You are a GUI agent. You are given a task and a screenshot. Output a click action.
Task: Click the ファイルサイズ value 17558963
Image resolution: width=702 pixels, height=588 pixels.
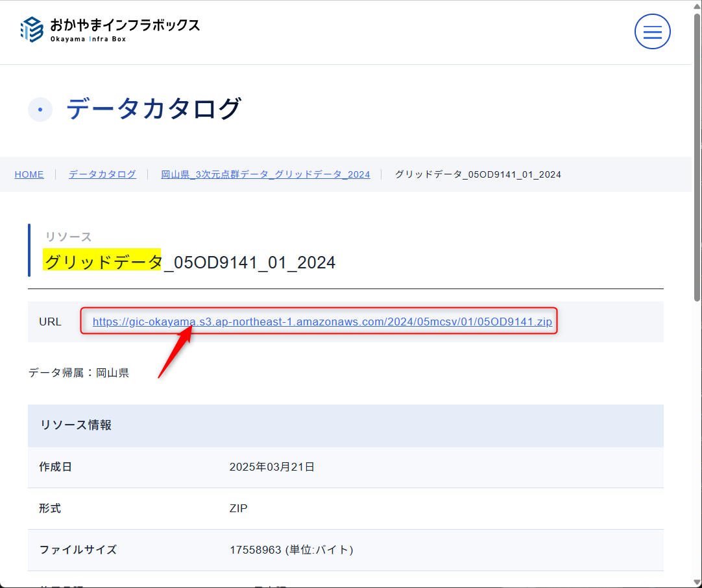pos(256,550)
